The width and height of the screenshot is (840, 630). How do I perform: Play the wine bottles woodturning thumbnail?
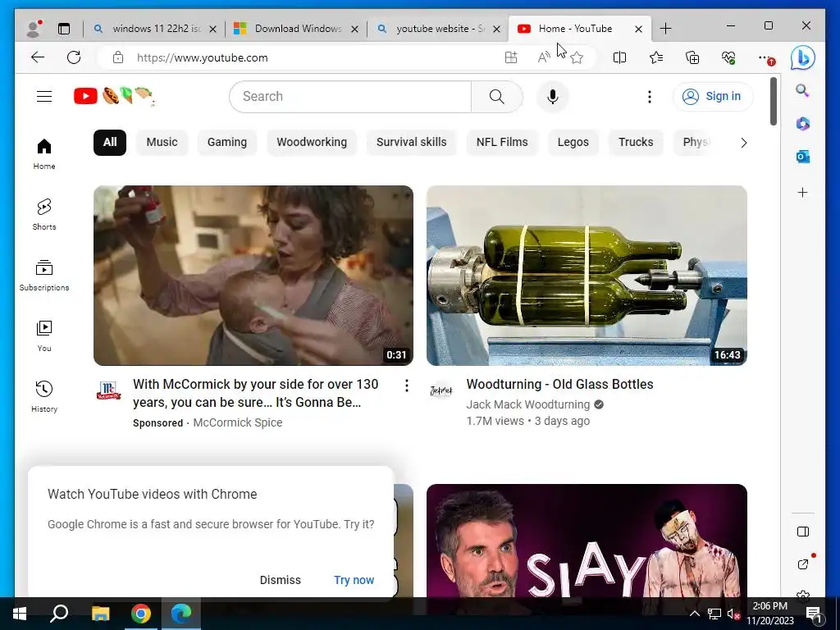pos(587,276)
